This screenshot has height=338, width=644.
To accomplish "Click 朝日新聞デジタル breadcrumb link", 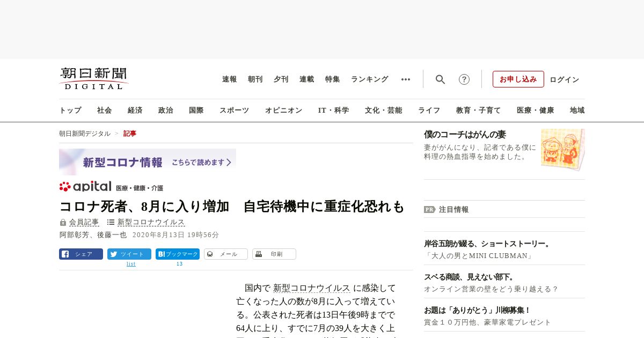I will pyautogui.click(x=85, y=134).
